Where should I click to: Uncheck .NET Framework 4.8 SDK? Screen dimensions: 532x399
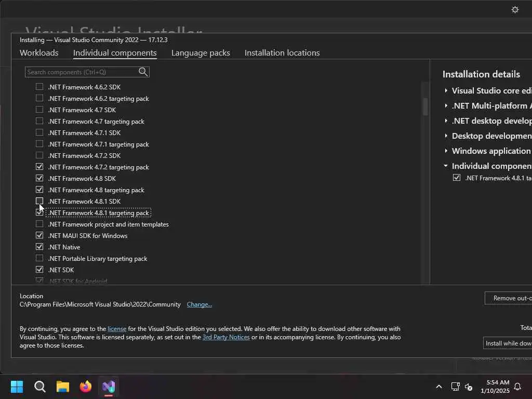point(39,178)
